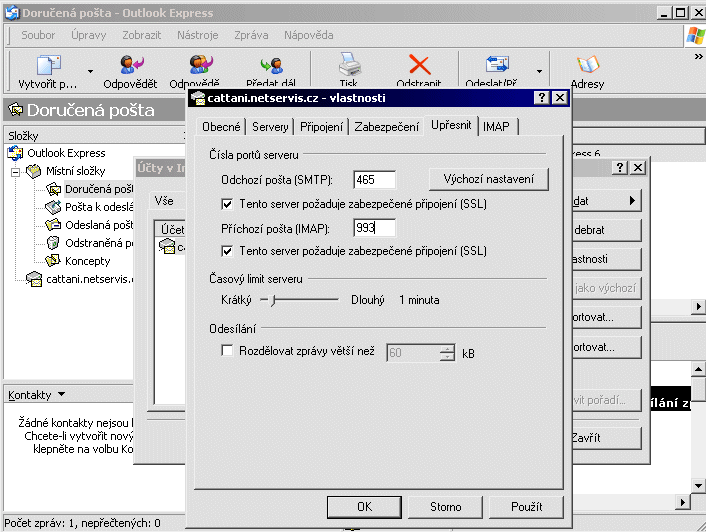Collapse the Místní složky tree node

click(16, 172)
